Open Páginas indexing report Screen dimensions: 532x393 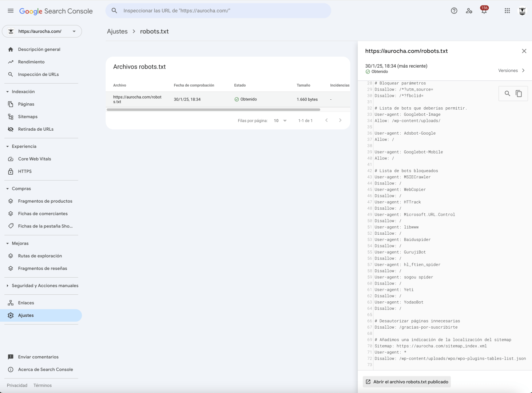[x=26, y=104]
